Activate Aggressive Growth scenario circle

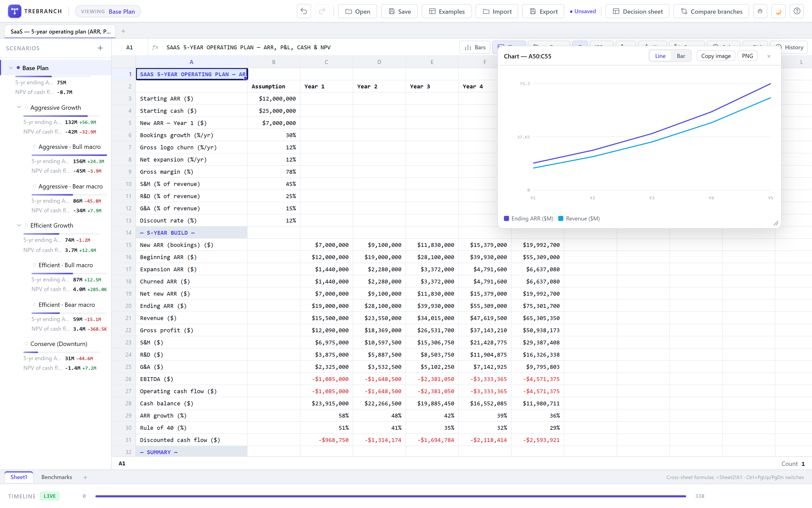coord(26,107)
